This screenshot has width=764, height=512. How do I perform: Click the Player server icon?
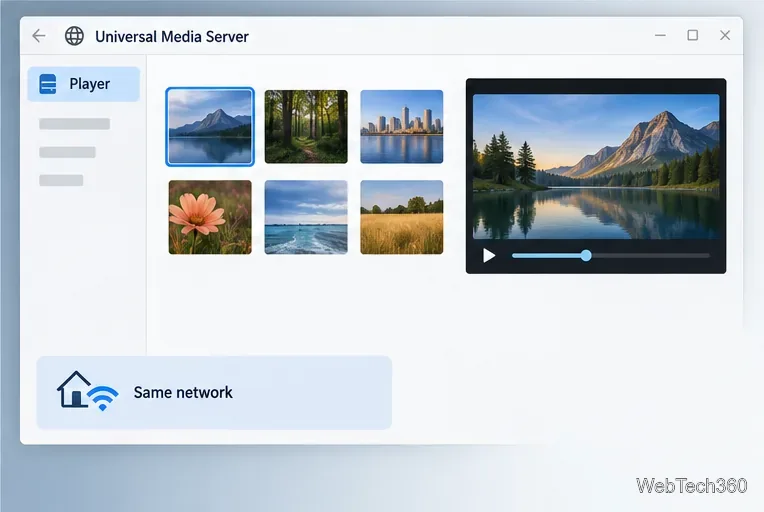point(48,84)
